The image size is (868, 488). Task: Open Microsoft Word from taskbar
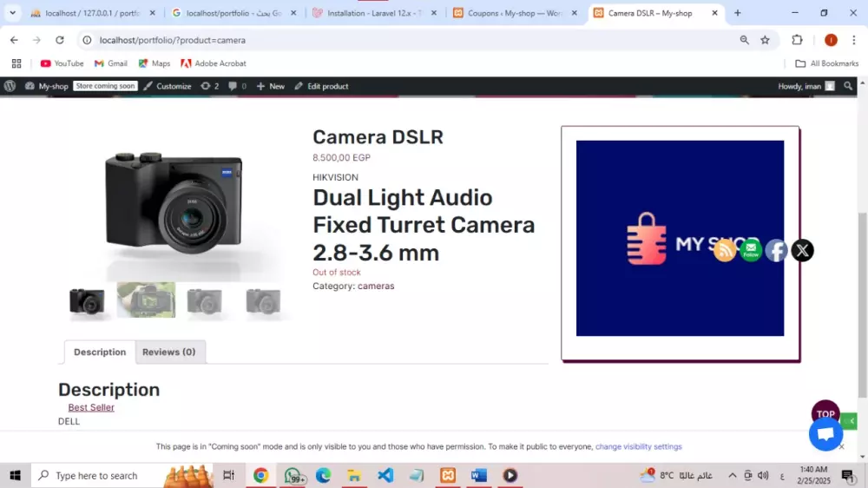[x=479, y=475]
